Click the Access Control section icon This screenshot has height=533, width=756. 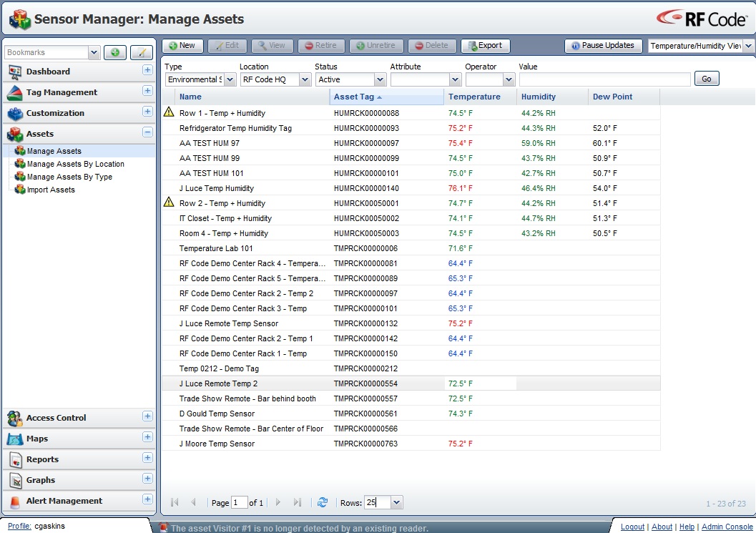(15, 419)
